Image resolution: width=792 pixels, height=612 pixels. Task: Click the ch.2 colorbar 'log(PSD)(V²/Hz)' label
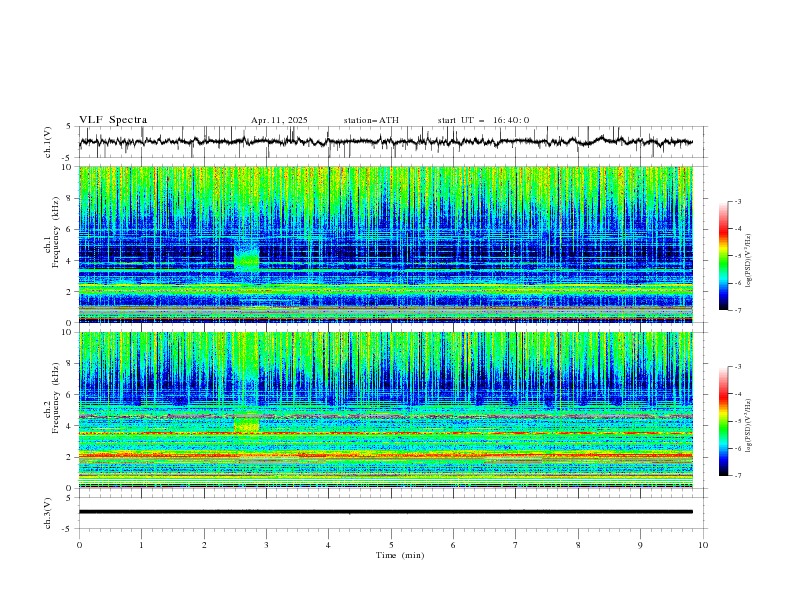coord(749,426)
